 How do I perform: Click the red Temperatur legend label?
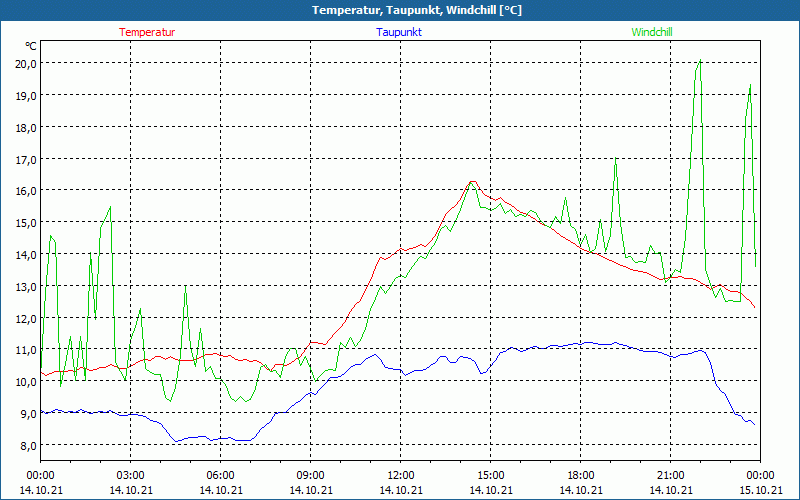(147, 32)
